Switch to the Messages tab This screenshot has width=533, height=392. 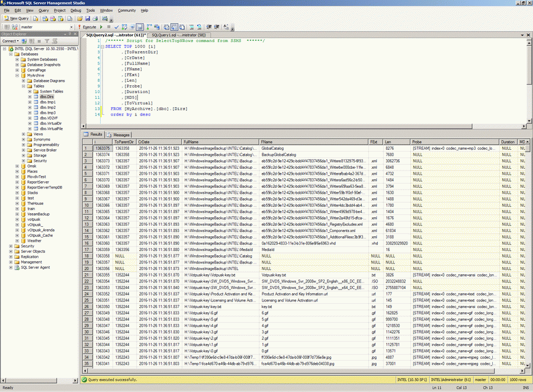point(118,134)
